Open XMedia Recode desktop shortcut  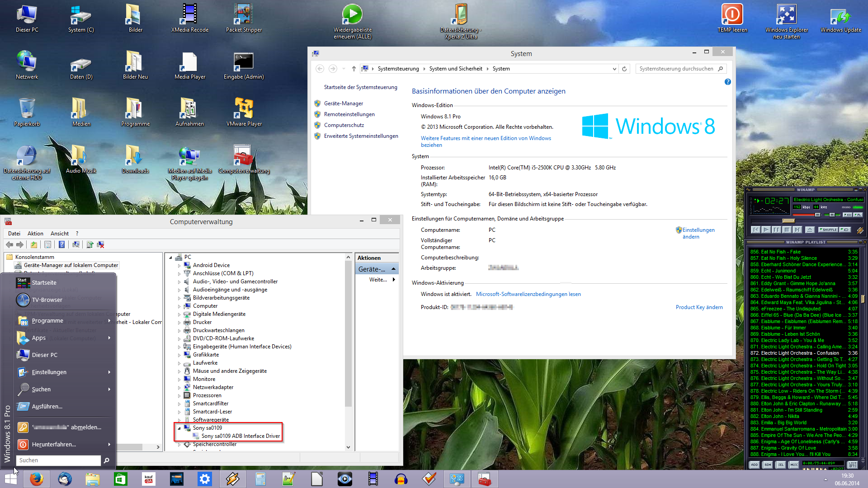[190, 19]
